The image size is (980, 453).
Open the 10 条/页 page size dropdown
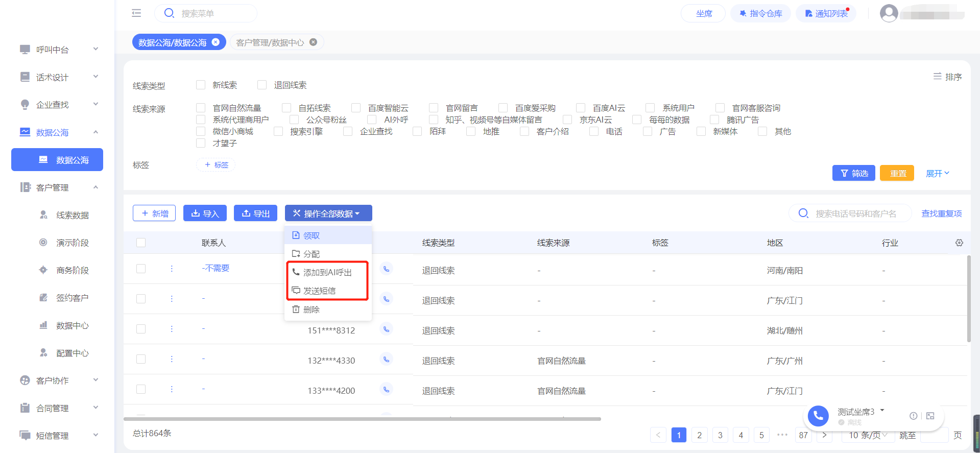867,435
